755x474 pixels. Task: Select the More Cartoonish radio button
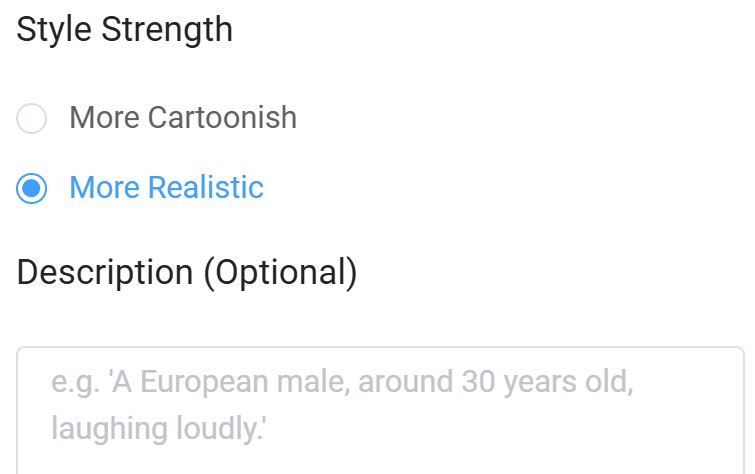[32, 118]
